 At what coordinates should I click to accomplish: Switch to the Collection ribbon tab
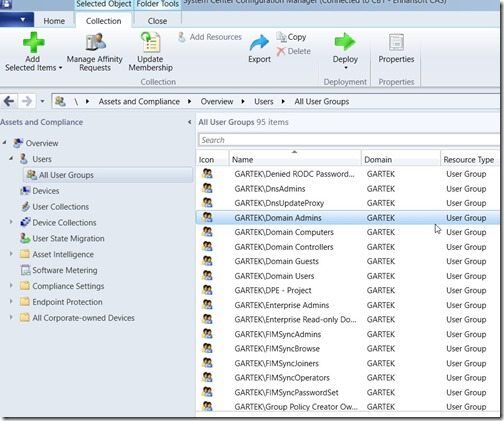(104, 21)
